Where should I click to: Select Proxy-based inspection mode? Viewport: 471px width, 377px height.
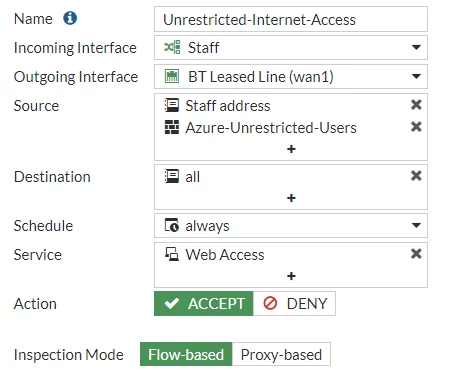coord(281,354)
